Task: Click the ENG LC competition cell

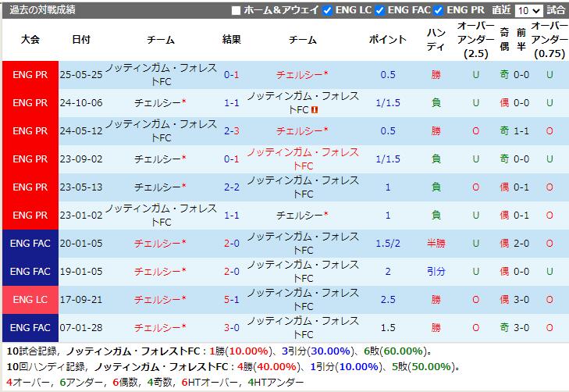Action: click(x=30, y=300)
